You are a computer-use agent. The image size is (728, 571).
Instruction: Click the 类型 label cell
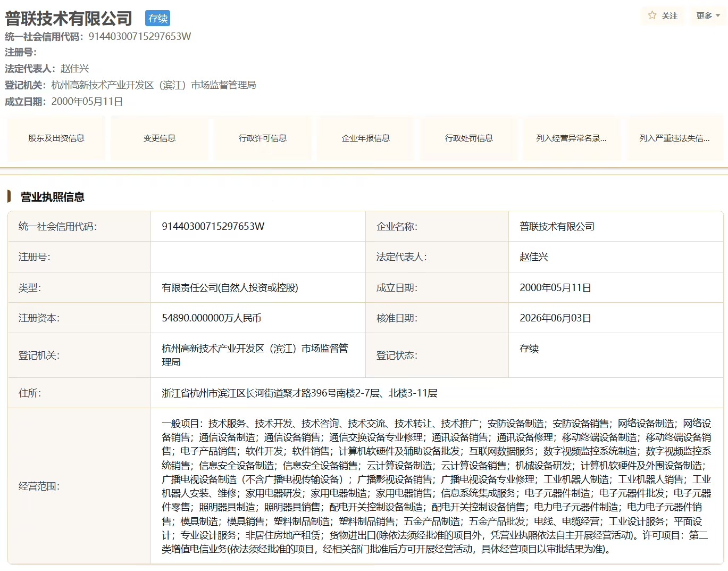point(79,287)
